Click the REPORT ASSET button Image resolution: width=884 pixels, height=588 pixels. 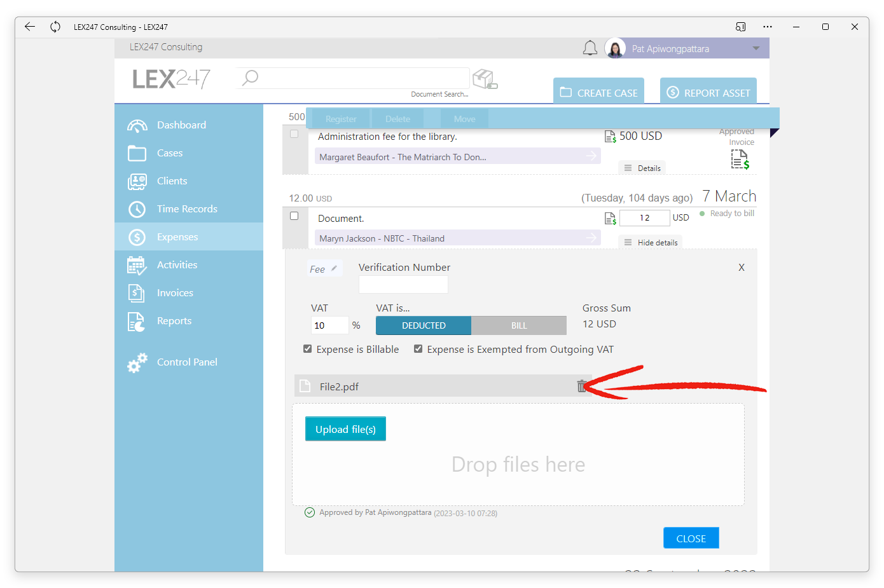[708, 91]
